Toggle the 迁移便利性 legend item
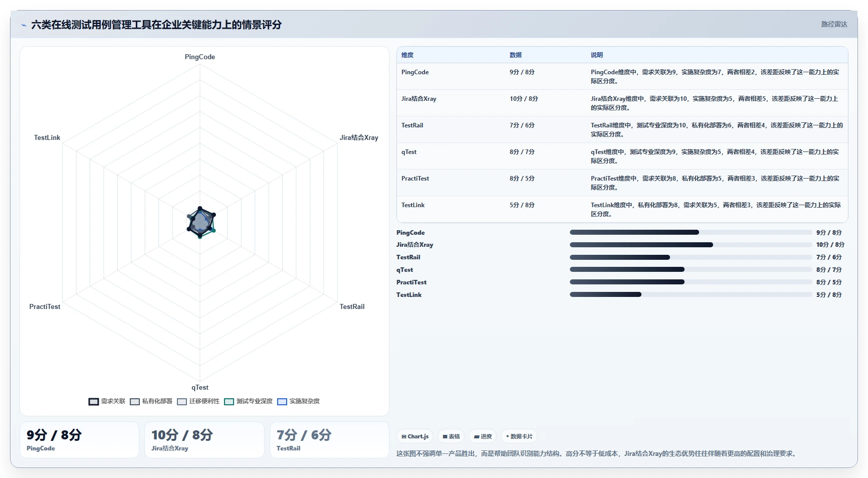 [198, 401]
